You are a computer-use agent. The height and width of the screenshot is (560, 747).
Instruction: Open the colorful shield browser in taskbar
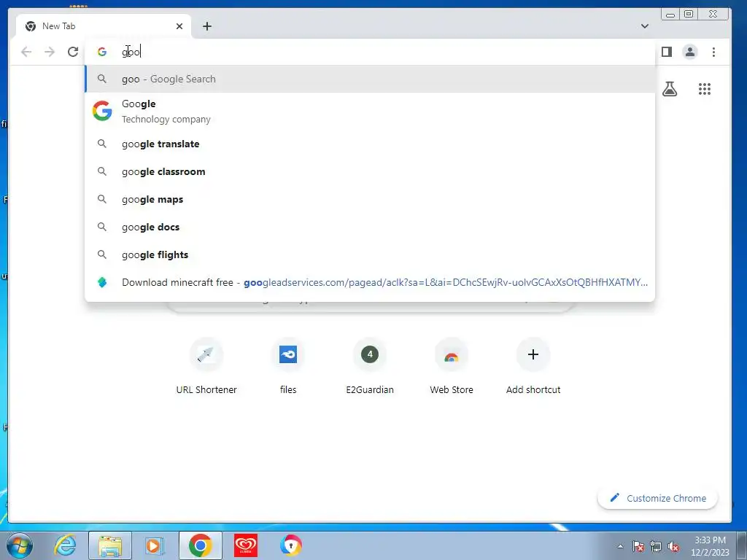point(290,545)
